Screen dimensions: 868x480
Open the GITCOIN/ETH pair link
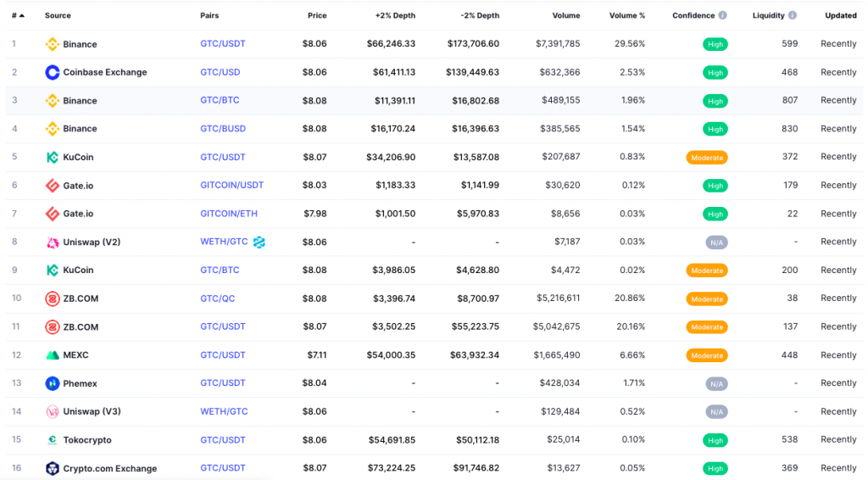tap(229, 213)
